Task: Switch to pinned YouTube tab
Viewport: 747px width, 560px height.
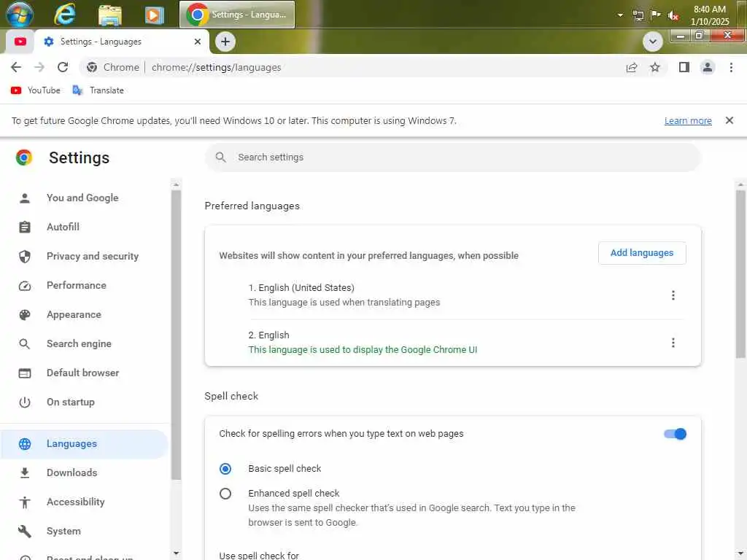Action: (x=20, y=42)
